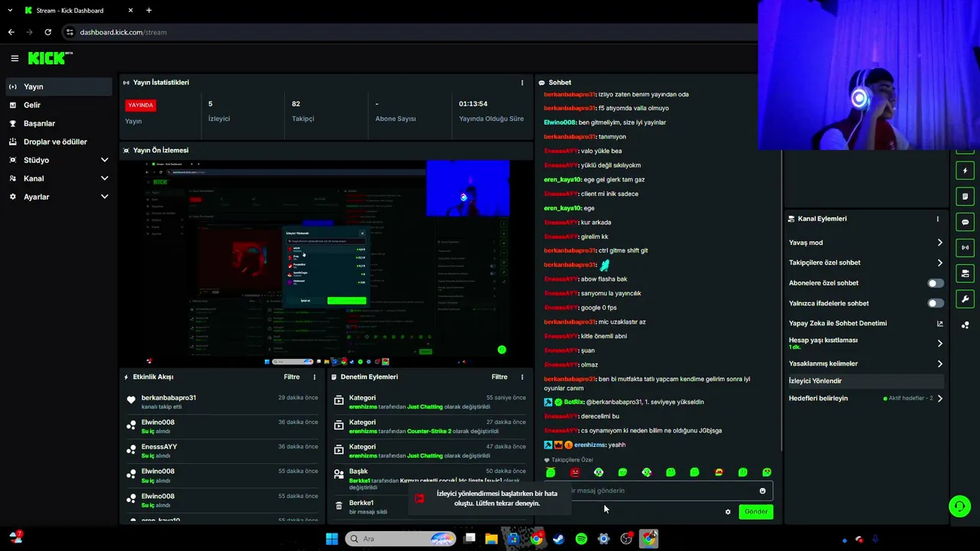This screenshot has width=980, height=551.
Task: Click the YAYINDA live badge
Action: pos(141,105)
